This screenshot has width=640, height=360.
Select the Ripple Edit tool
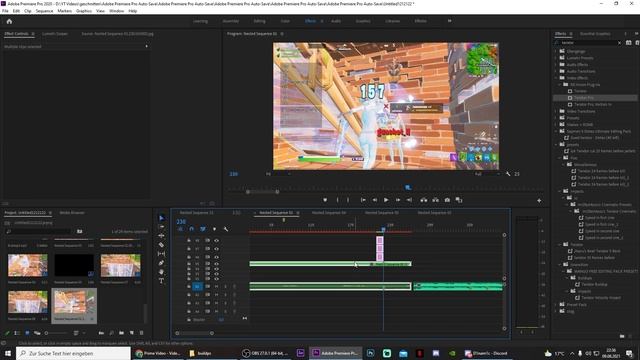(161, 236)
